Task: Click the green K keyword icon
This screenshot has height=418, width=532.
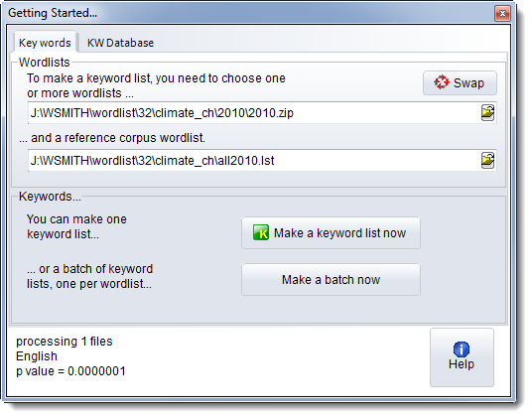Action: pyautogui.click(x=261, y=232)
